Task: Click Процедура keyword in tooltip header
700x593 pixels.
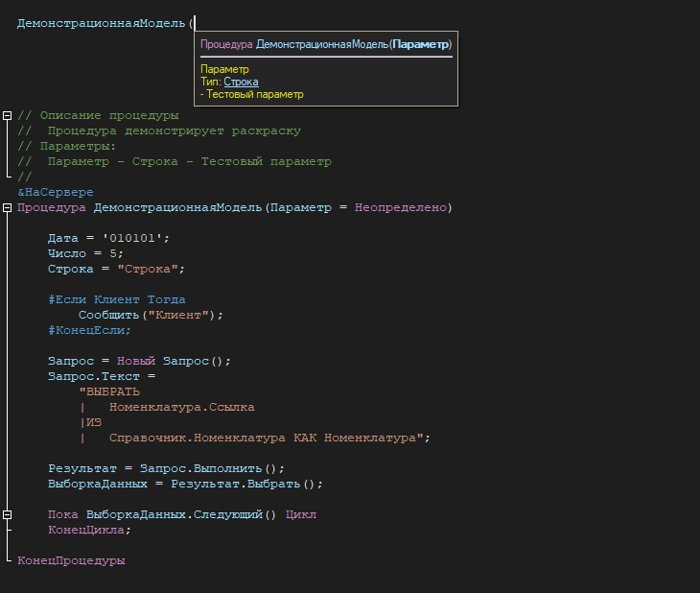Action: [x=226, y=44]
